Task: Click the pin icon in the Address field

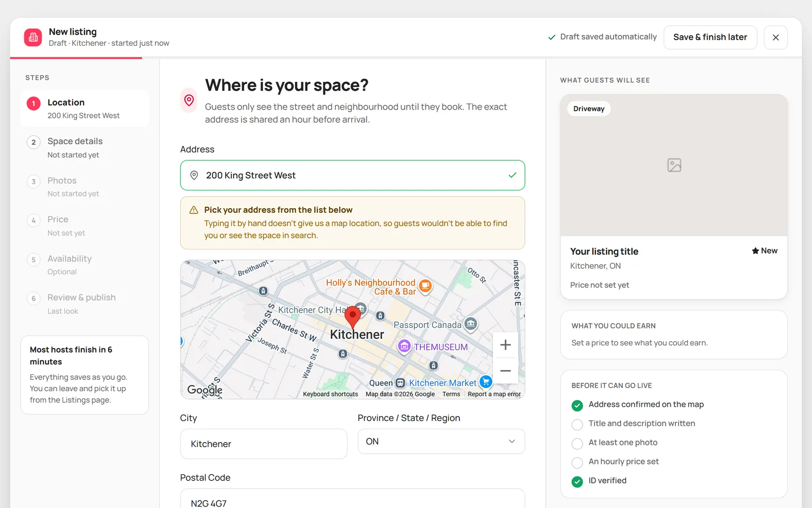Action: [194, 175]
